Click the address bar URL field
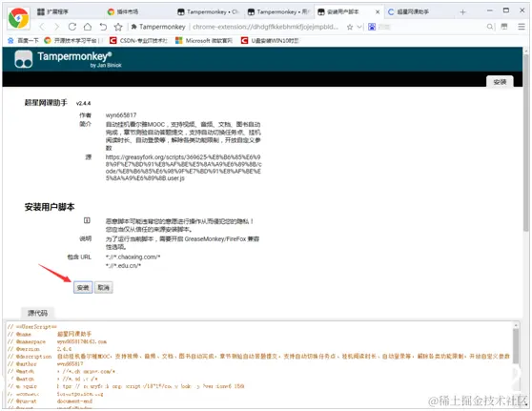 (265, 27)
